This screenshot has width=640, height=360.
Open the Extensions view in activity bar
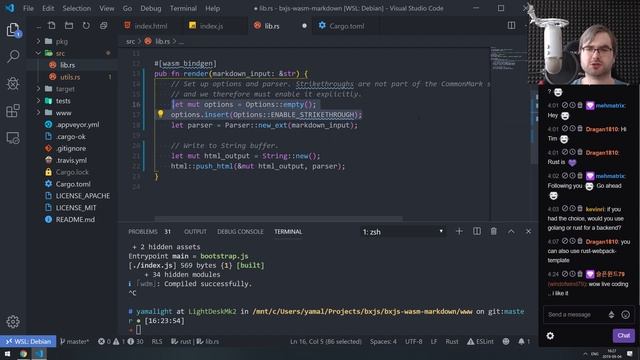tap(13, 111)
